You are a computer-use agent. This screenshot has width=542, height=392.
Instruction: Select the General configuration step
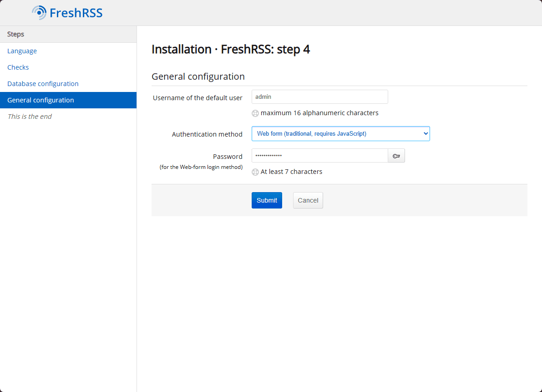click(41, 100)
